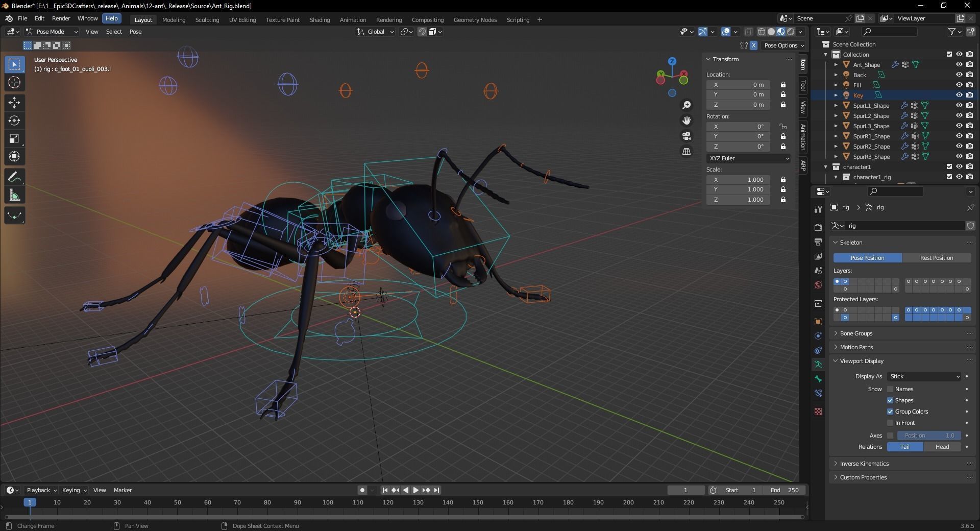Select the Breakdowner pose tool
This screenshot has height=531, width=980.
tap(14, 215)
